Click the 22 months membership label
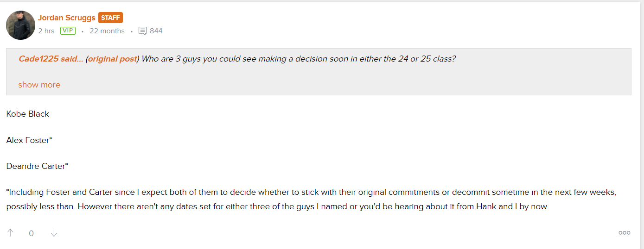This screenshot has height=249, width=644. [107, 31]
